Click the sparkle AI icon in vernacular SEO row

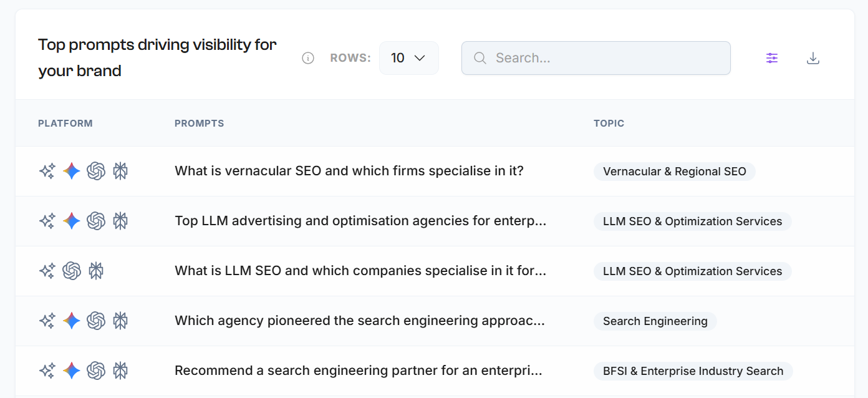pos(47,171)
